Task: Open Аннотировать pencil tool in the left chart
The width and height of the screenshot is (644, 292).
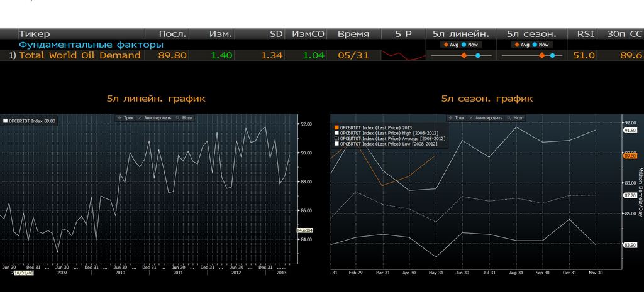Action: tap(155, 117)
